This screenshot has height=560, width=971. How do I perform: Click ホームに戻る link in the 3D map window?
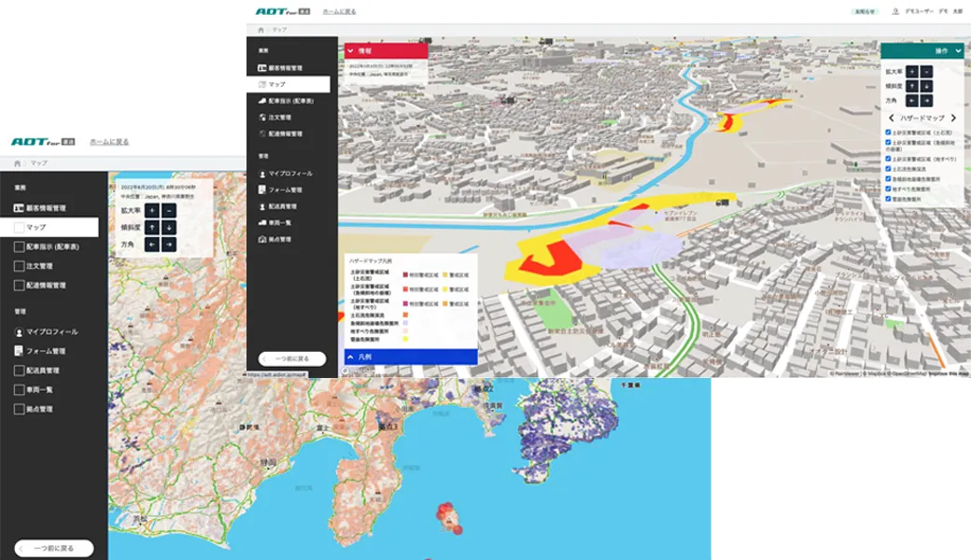tap(339, 11)
